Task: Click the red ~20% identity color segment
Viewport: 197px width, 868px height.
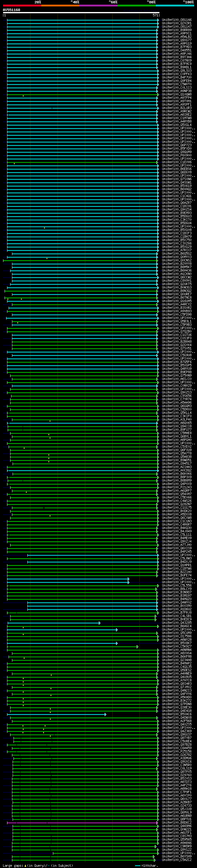Action: (22, 6)
